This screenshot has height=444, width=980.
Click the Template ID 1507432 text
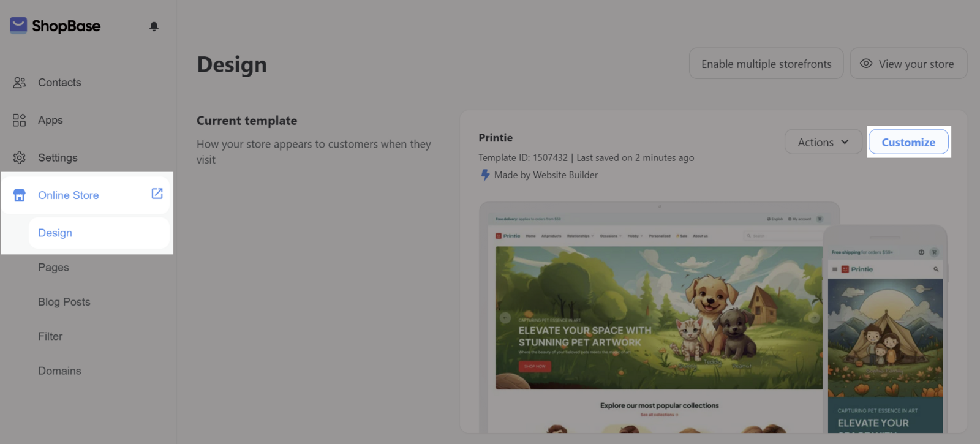(523, 157)
